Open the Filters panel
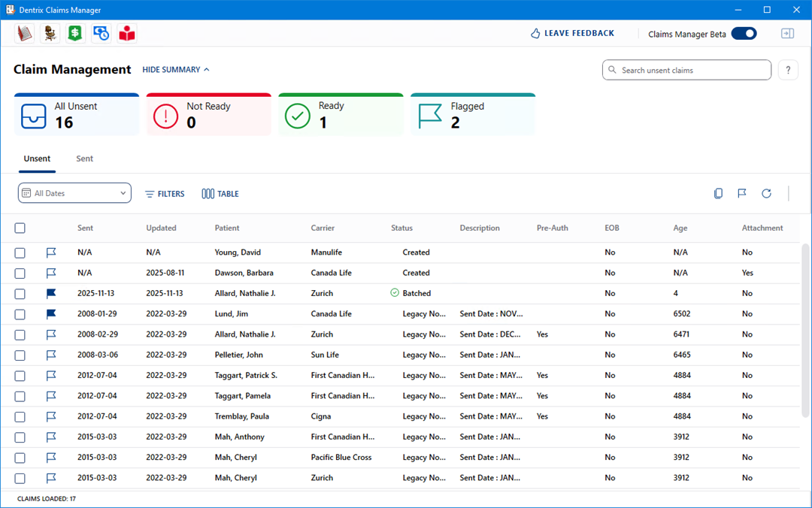Screen dimensions: 812x508 click(165, 194)
